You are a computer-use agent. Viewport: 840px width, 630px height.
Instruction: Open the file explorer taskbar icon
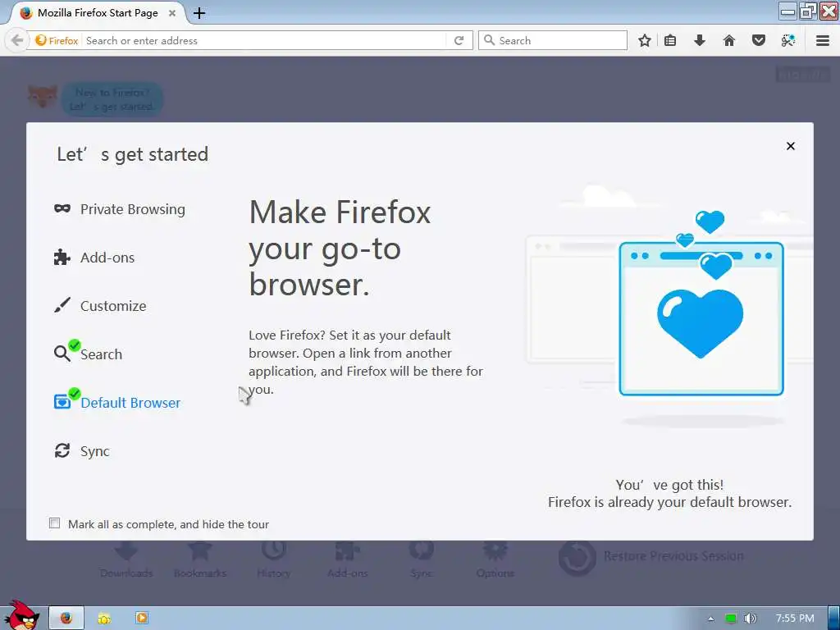(104, 619)
